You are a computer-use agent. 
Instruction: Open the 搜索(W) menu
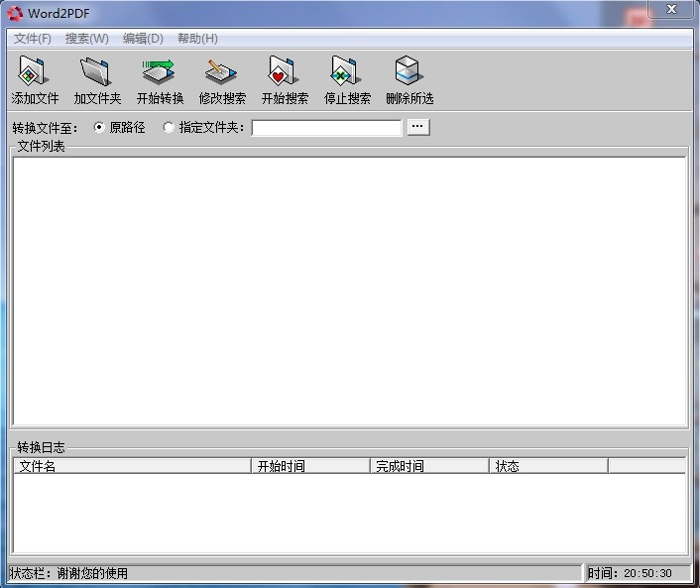click(x=87, y=39)
